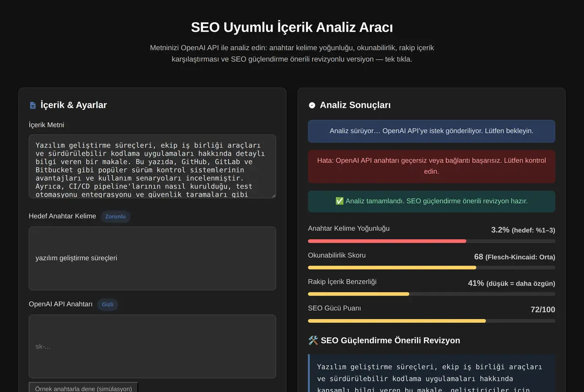Screen dimensions: 584x392
Task: Click the revised text block under SEO Güçlendirme Önerili Revizyon
Action: pyautogui.click(x=432, y=373)
